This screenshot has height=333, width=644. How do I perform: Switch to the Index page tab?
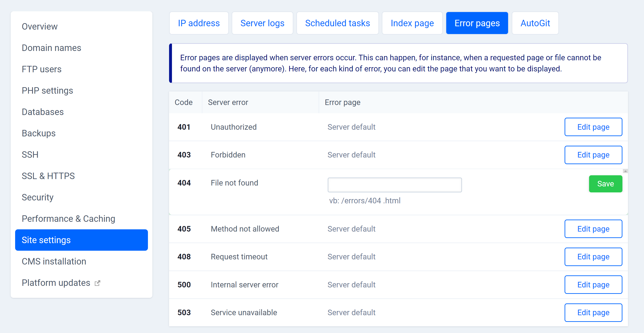[x=412, y=23]
